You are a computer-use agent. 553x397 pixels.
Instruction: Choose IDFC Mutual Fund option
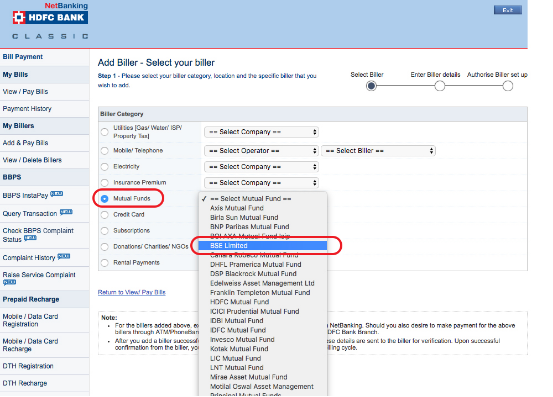click(x=263, y=330)
